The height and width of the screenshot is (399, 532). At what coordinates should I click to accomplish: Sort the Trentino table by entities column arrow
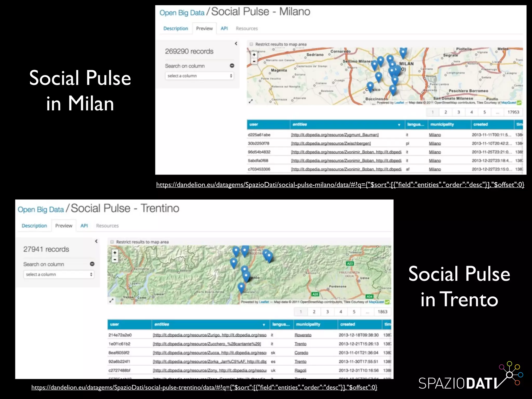coord(264,325)
